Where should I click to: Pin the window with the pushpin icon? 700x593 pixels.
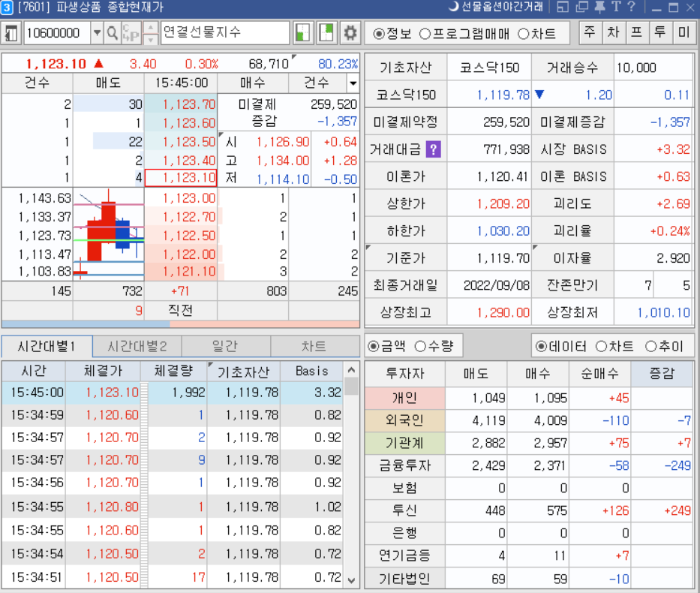click(599, 6)
